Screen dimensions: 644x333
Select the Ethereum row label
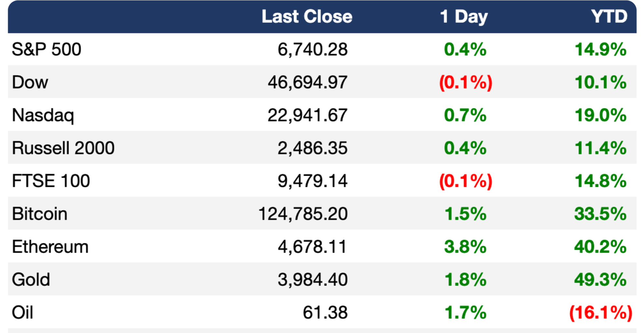point(50,247)
